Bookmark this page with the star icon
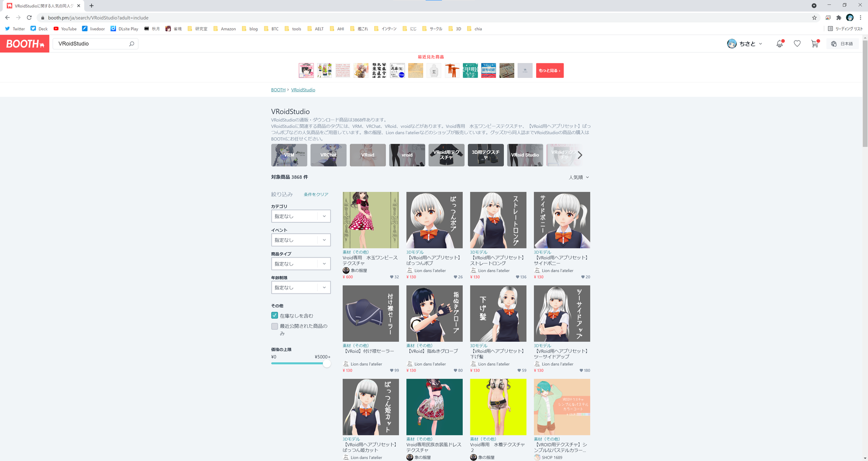The image size is (868, 461). coord(814,18)
